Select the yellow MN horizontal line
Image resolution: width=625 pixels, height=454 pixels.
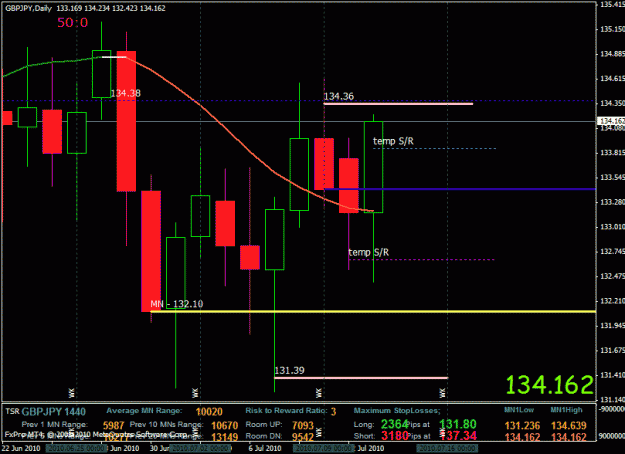tap(373, 311)
